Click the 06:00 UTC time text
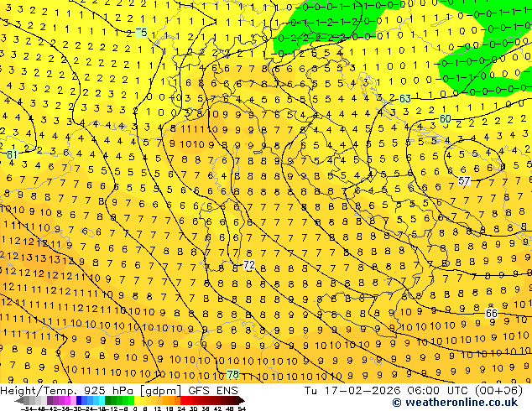Viewport: 532px width, 411px height. 439,391
